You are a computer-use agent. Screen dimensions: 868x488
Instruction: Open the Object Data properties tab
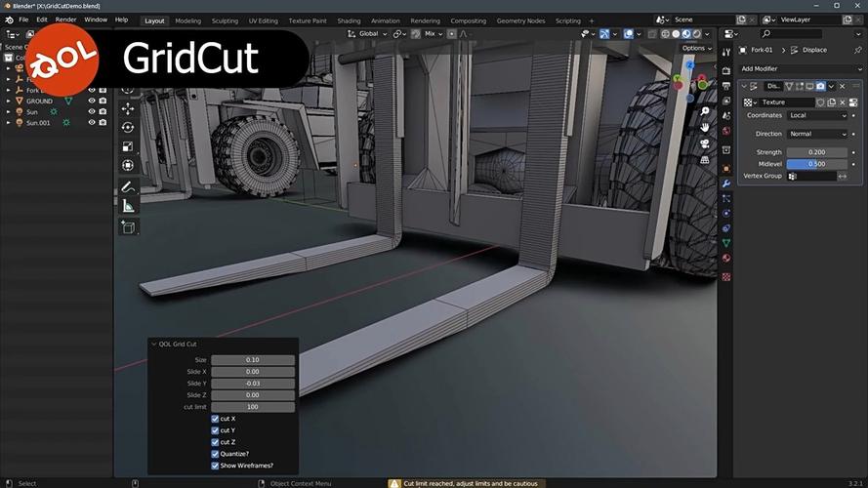point(726,243)
